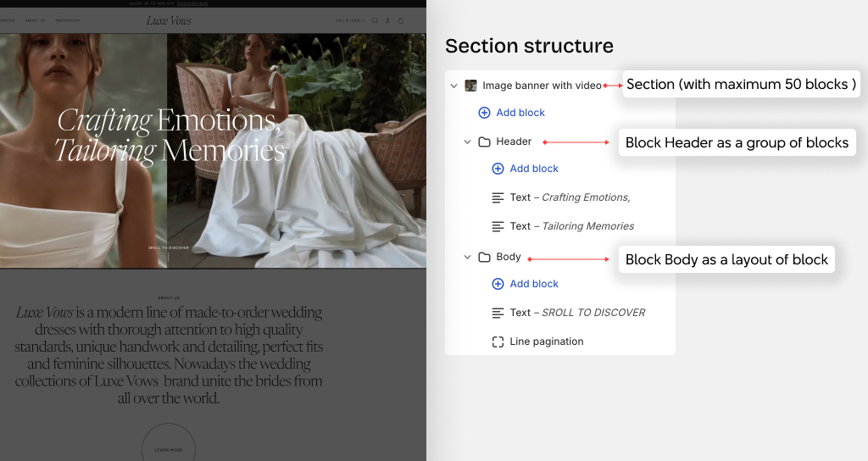The width and height of the screenshot is (868, 461).
Task: Click Add block under the Header group
Action: click(533, 169)
